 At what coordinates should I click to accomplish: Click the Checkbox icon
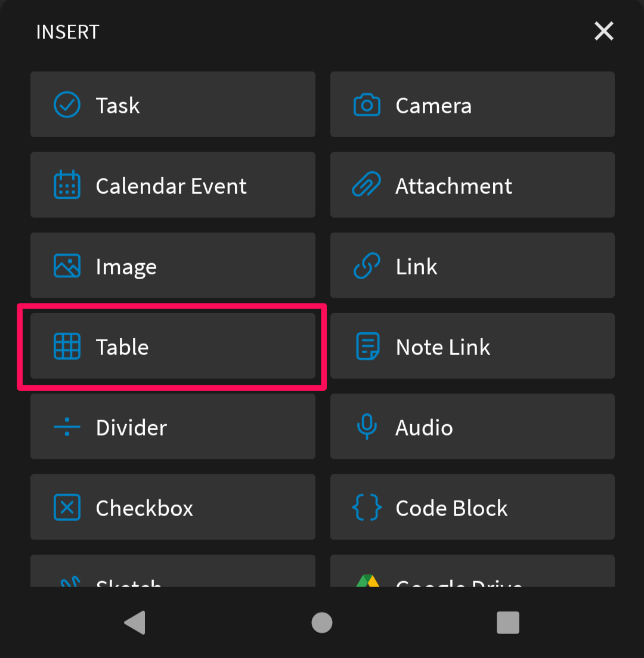(x=67, y=507)
